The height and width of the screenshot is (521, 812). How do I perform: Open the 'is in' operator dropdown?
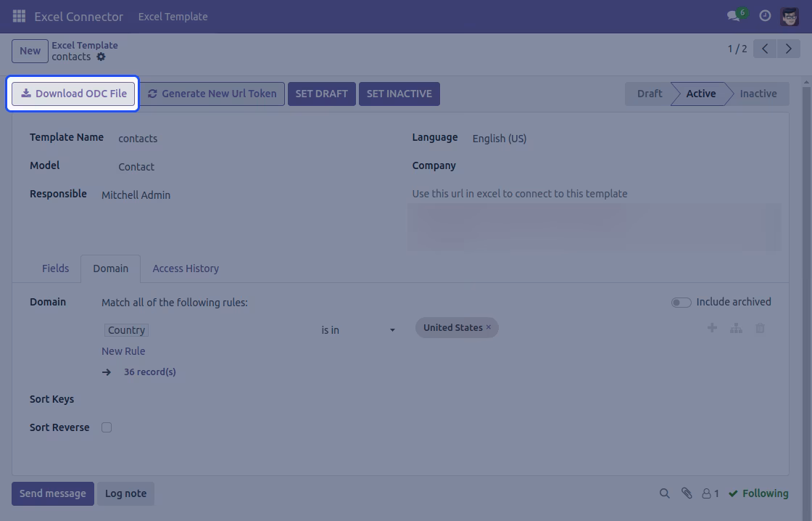[x=358, y=329]
